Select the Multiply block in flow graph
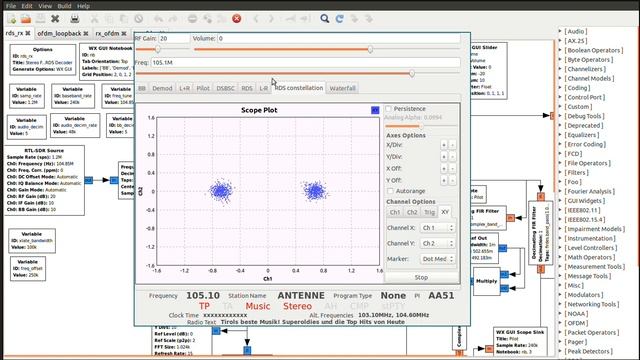Image resolution: width=640 pixels, height=360 pixels. pyautogui.click(x=487, y=281)
